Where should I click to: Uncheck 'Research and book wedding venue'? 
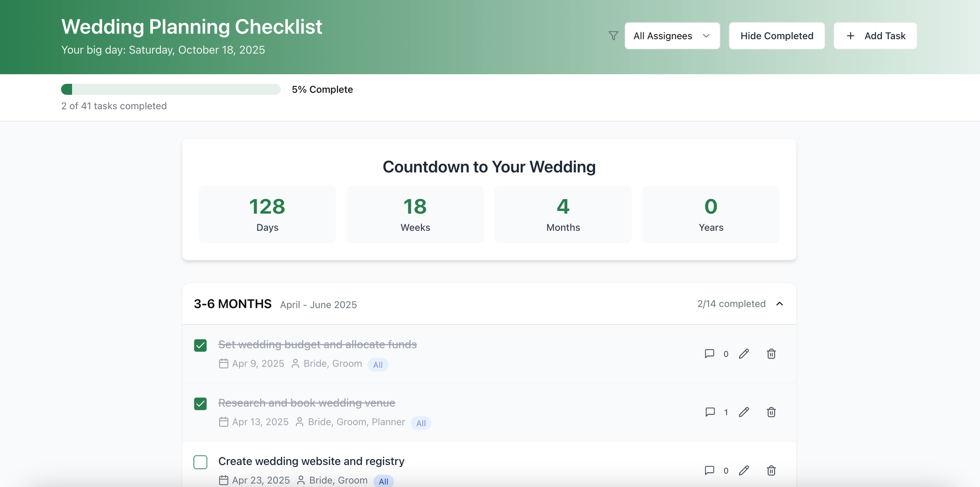pyautogui.click(x=200, y=404)
